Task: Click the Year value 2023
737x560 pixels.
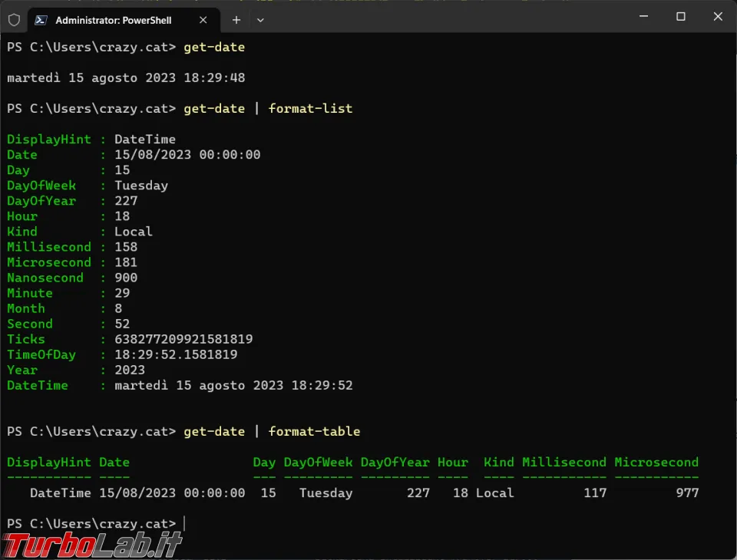Action: (x=130, y=370)
